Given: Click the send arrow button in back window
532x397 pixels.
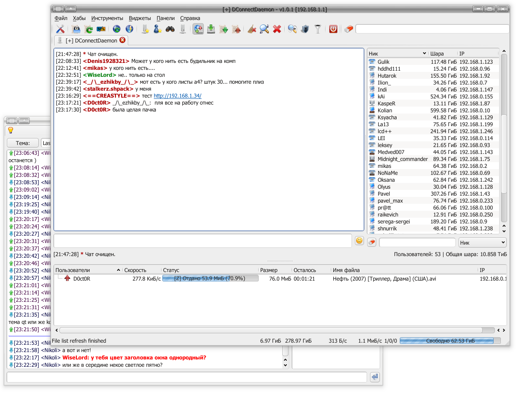Looking at the screenshot, I should click(x=375, y=377).
